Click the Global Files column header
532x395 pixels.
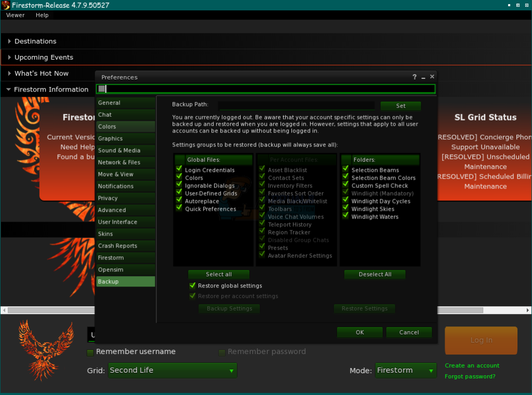pos(219,160)
